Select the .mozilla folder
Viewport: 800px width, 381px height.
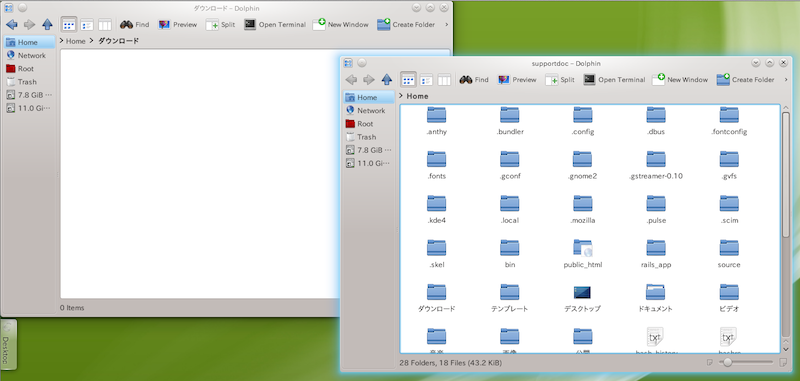(583, 210)
